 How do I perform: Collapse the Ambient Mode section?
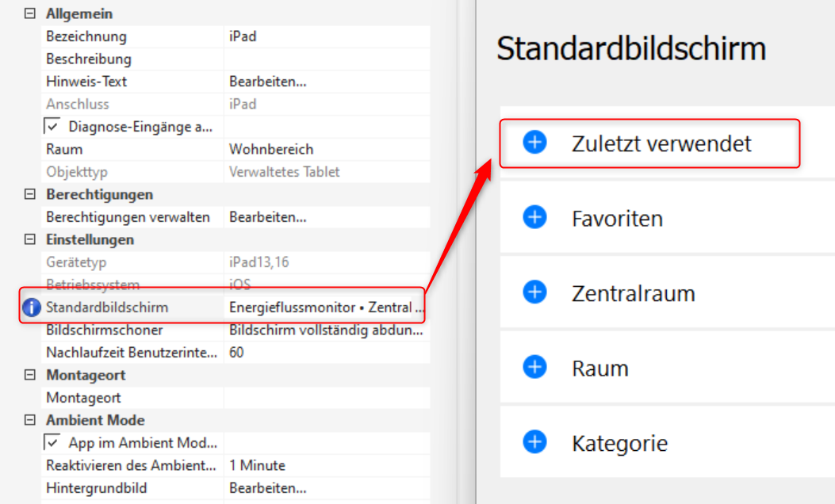pyautogui.click(x=30, y=420)
